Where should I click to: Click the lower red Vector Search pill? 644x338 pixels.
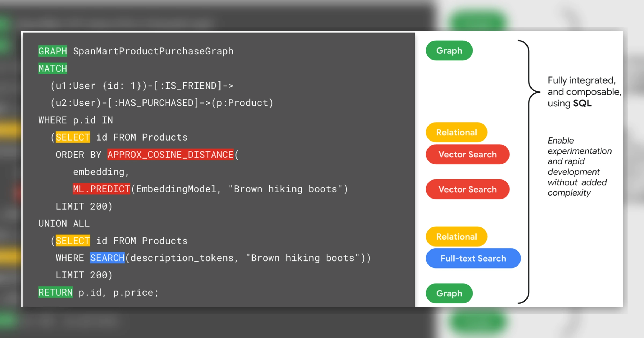click(467, 189)
